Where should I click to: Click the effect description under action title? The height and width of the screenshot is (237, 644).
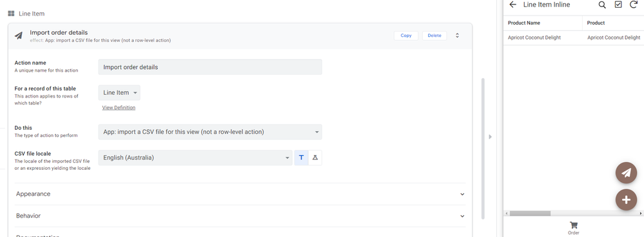[x=100, y=40]
